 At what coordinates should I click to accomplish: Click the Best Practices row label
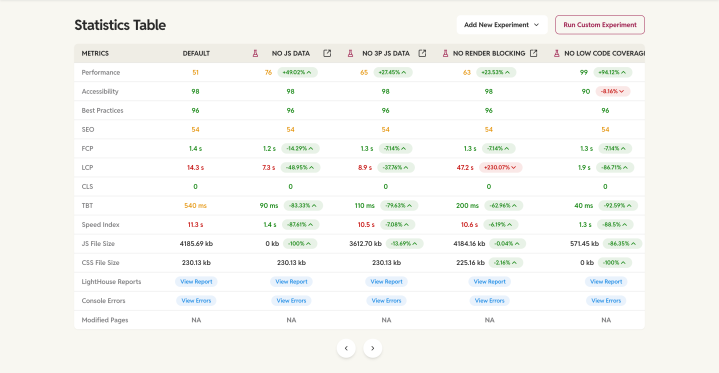click(x=102, y=111)
